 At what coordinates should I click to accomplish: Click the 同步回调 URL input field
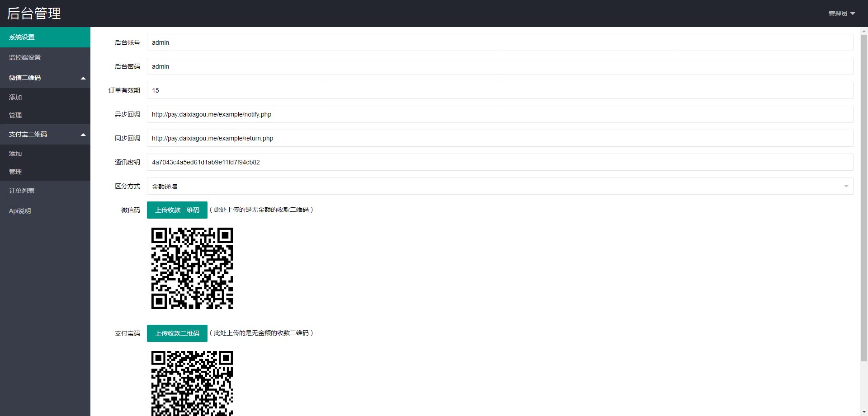click(500, 138)
